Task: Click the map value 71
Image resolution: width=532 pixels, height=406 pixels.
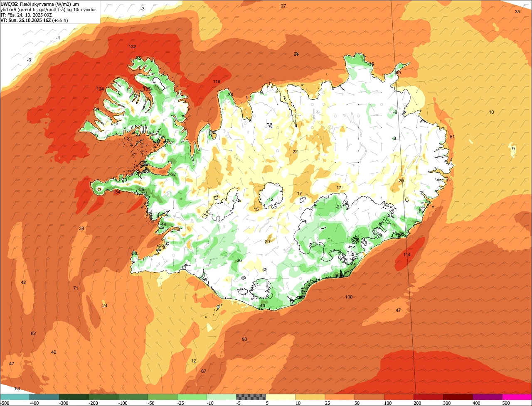Action: pyautogui.click(x=76, y=289)
